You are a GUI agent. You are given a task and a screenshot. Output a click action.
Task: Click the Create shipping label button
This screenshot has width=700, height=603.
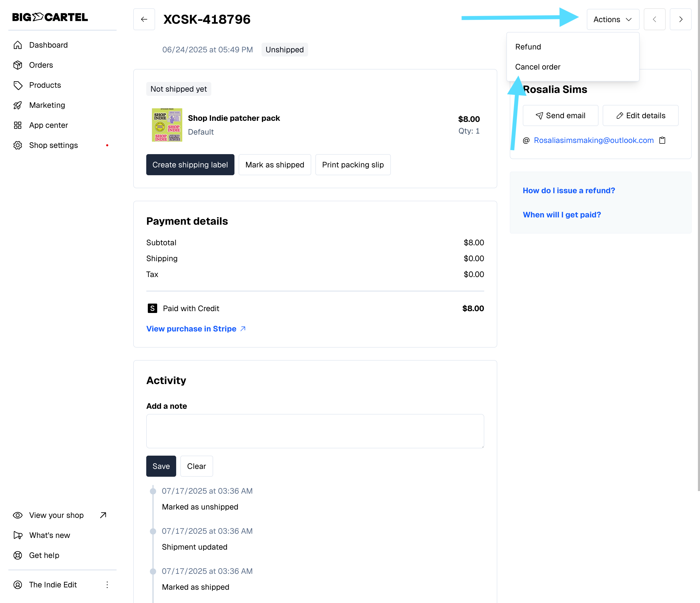coord(190,165)
